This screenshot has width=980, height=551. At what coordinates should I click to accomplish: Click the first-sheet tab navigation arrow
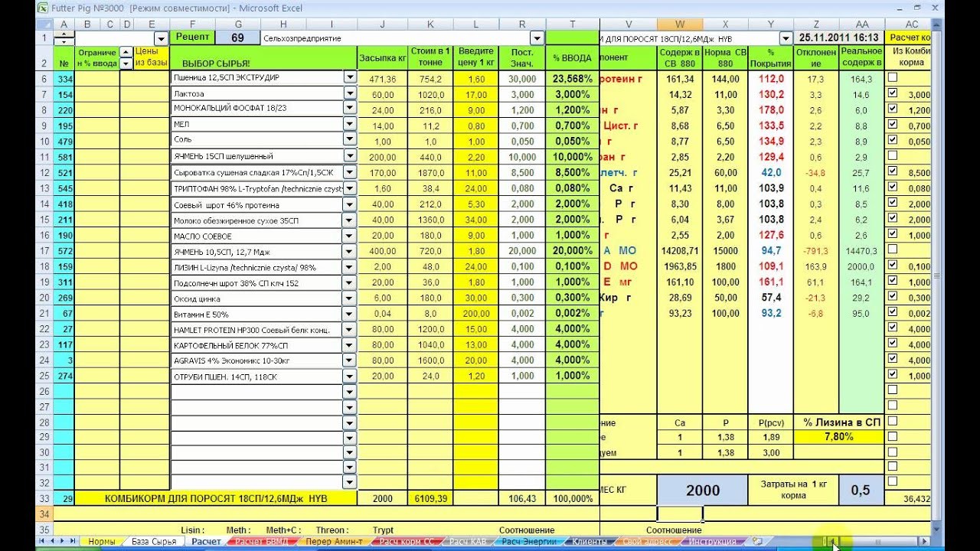[x=43, y=541]
